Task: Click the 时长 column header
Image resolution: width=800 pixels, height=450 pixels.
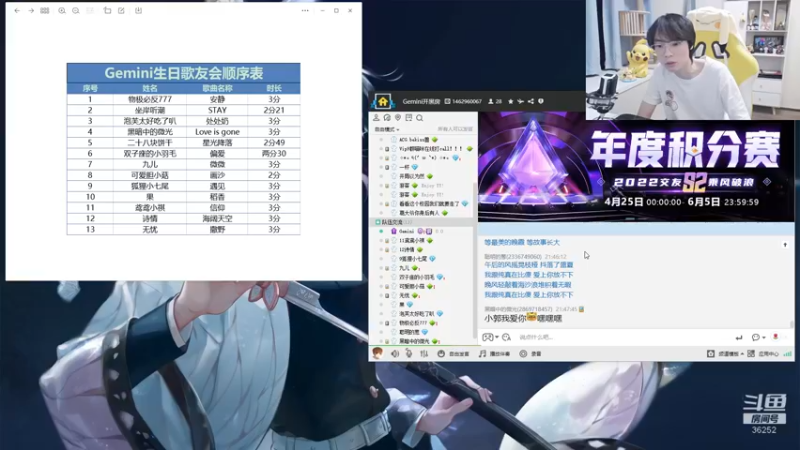Action: (274, 88)
